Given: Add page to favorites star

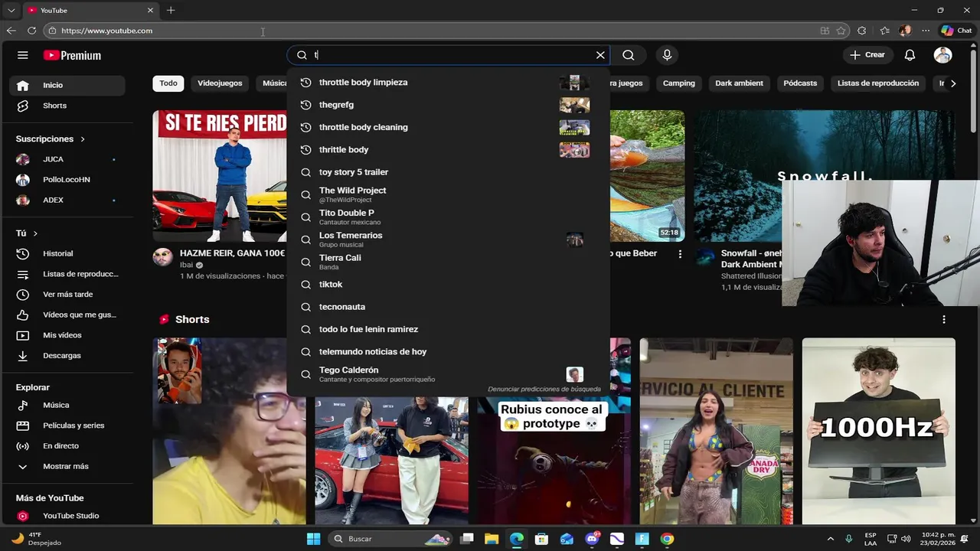Looking at the screenshot, I should pos(841,31).
